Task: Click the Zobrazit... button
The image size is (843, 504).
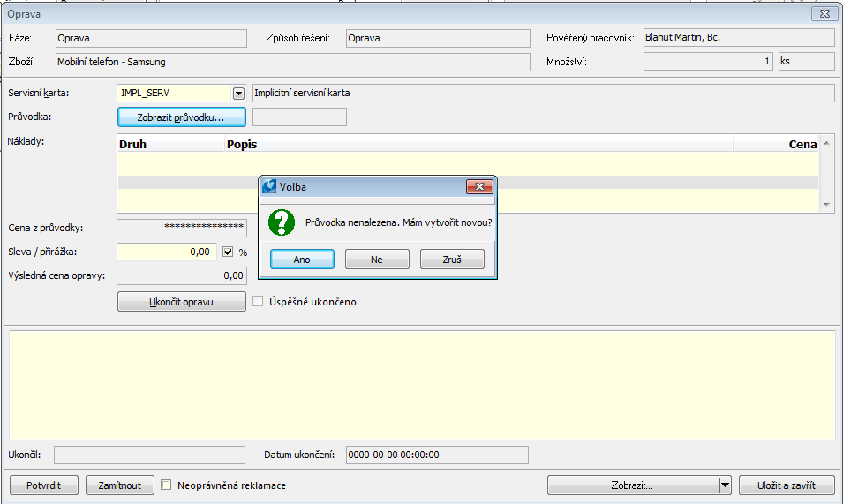Action: click(x=633, y=485)
